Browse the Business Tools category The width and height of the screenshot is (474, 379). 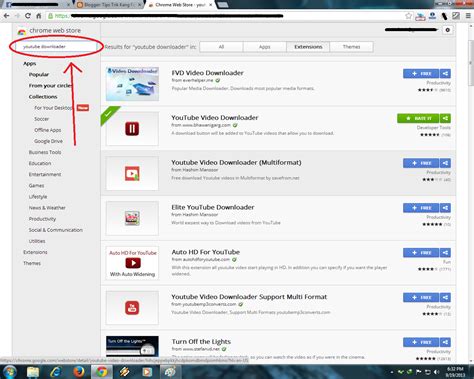pos(45,152)
